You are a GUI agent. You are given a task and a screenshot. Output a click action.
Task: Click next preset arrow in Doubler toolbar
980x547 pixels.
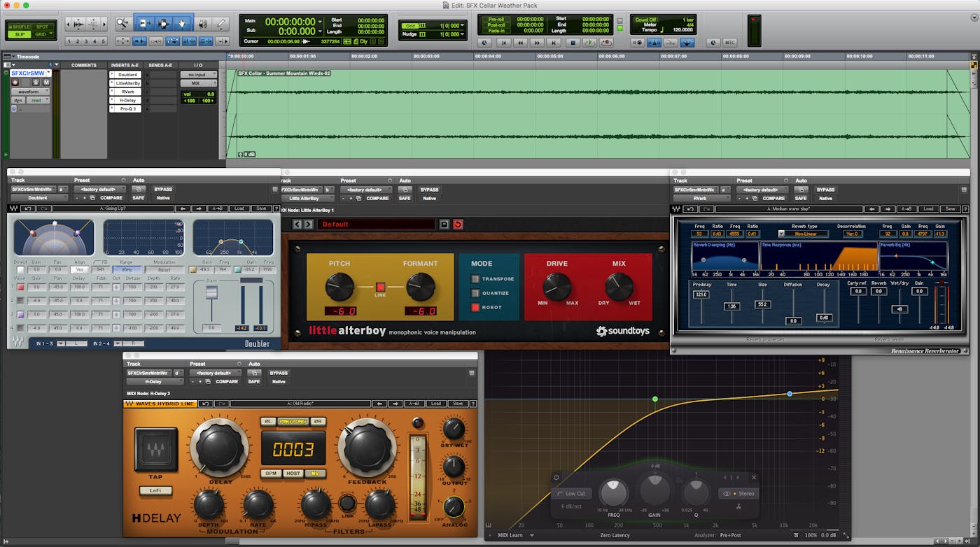(199, 208)
